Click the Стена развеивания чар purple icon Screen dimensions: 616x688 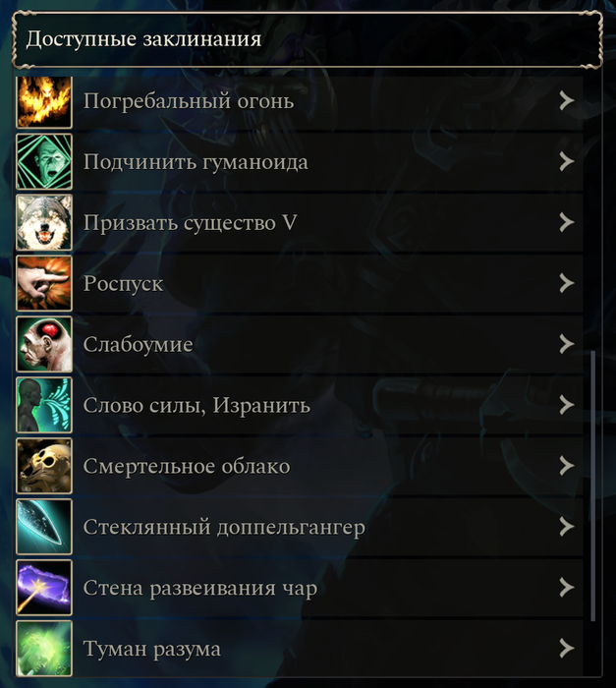tap(44, 588)
